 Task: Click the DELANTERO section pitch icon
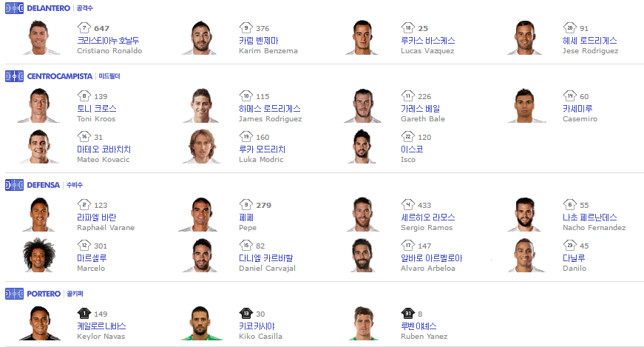point(14,7)
